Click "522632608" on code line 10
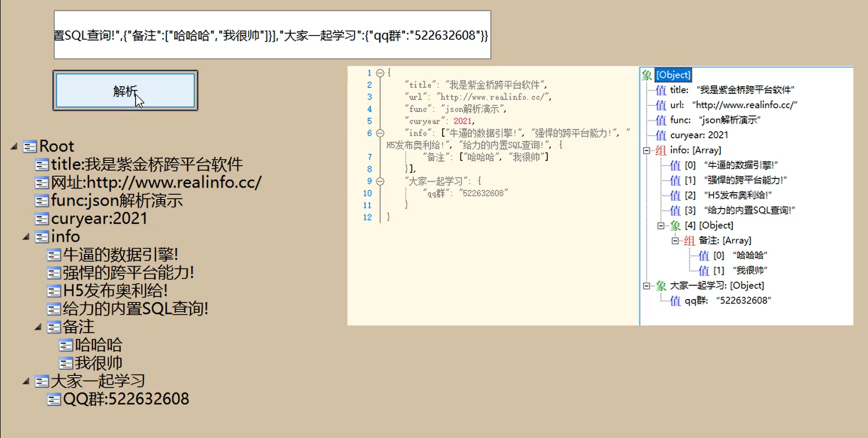 pos(484,193)
